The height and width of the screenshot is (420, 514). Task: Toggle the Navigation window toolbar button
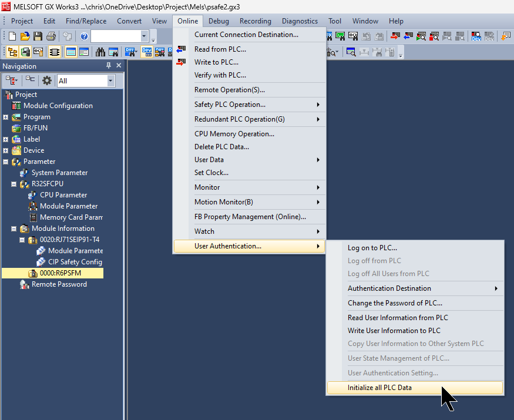pyautogui.click(x=12, y=52)
